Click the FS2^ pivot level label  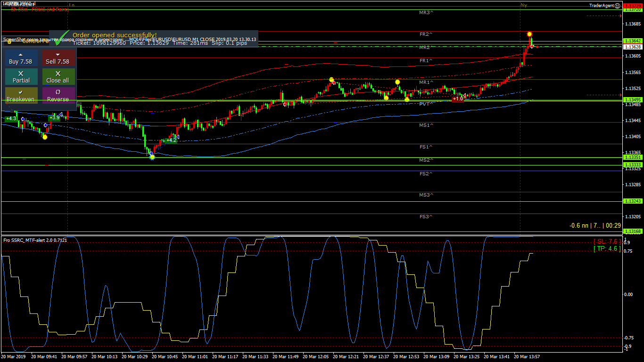(426, 174)
